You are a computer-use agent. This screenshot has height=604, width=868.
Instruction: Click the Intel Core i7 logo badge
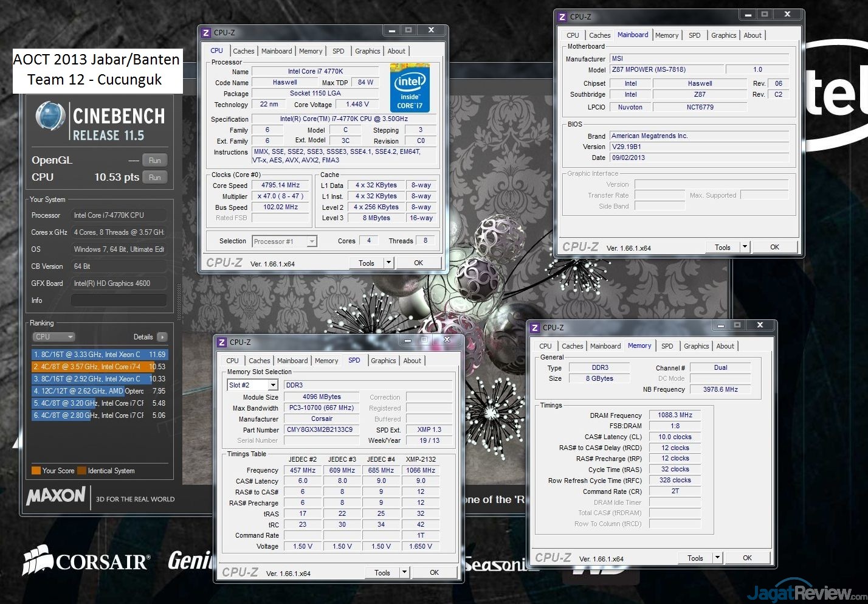point(410,88)
